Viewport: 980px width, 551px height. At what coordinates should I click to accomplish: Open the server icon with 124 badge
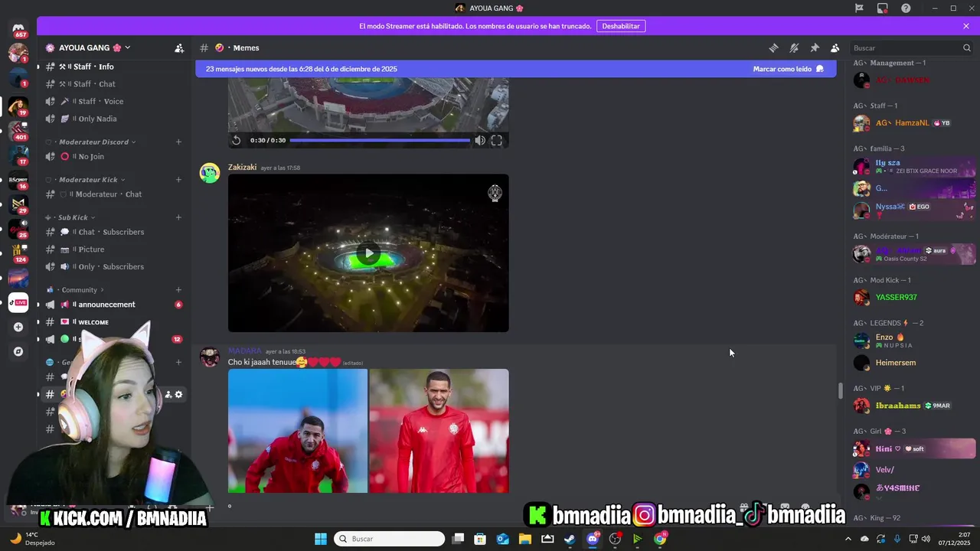click(x=18, y=252)
